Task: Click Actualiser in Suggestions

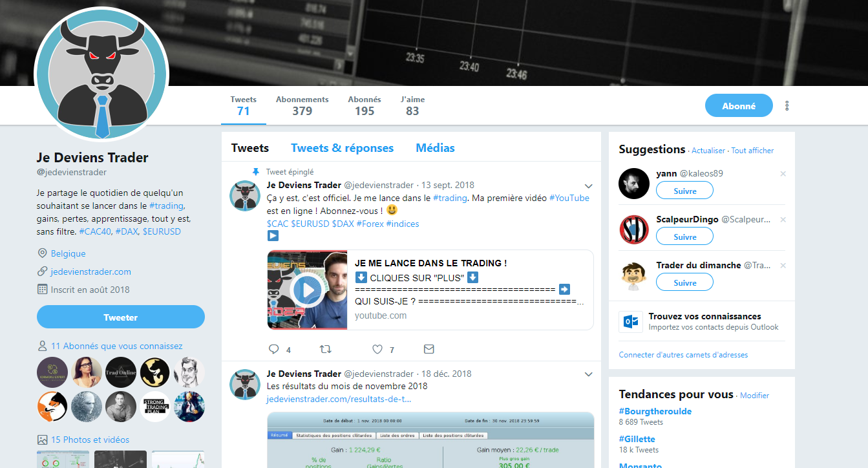Action: click(708, 151)
